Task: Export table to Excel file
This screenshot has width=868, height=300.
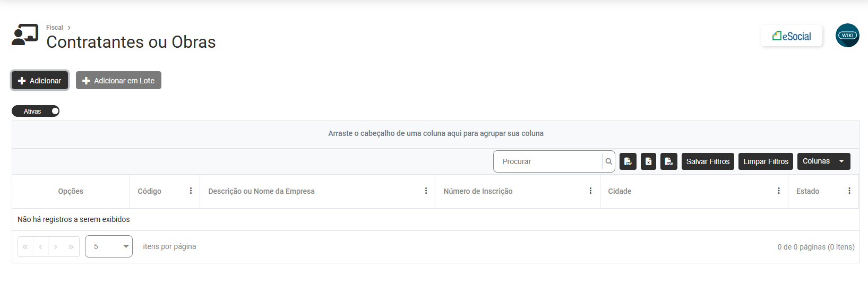Action: point(648,161)
